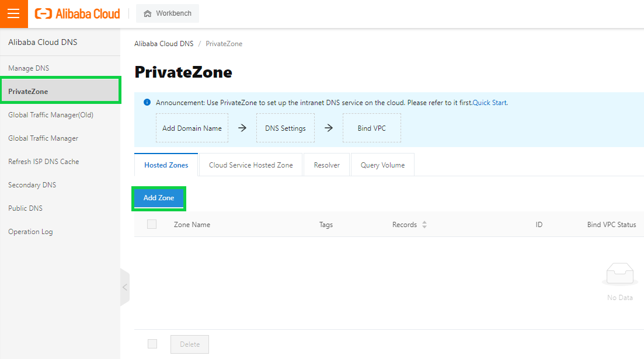Image resolution: width=644 pixels, height=359 pixels.
Task: Click the PrivateZone page heading
Action: (183, 72)
